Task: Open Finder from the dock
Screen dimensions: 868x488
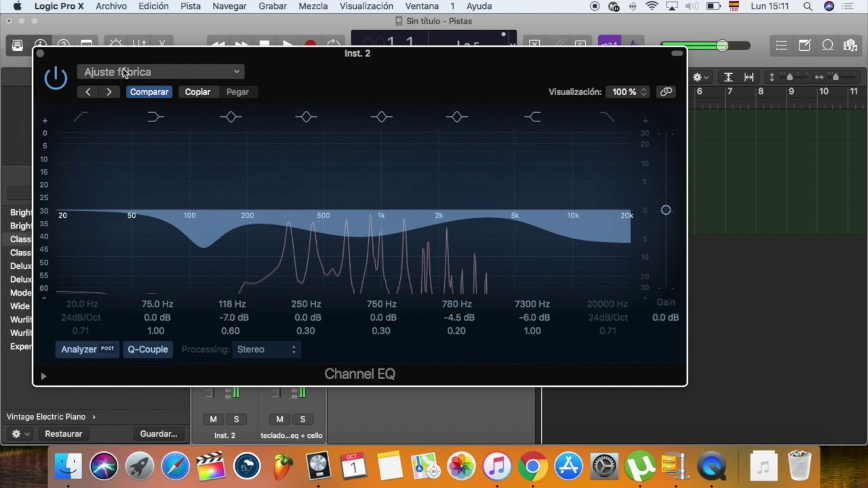Action: click(x=68, y=466)
